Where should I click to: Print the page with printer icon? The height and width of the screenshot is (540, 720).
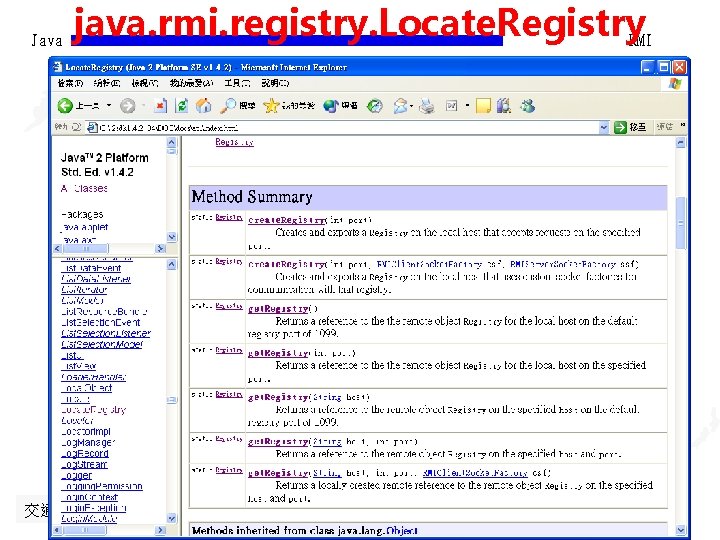(x=427, y=106)
